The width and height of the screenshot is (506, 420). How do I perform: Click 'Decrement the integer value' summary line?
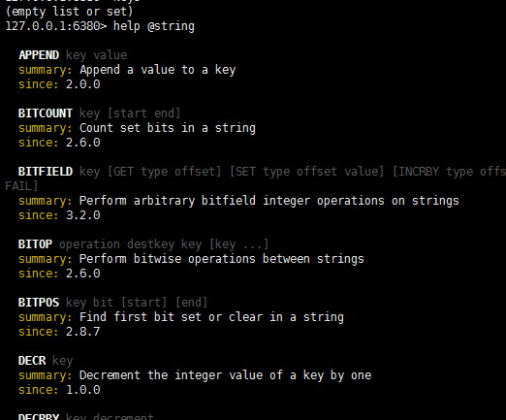tap(226, 375)
